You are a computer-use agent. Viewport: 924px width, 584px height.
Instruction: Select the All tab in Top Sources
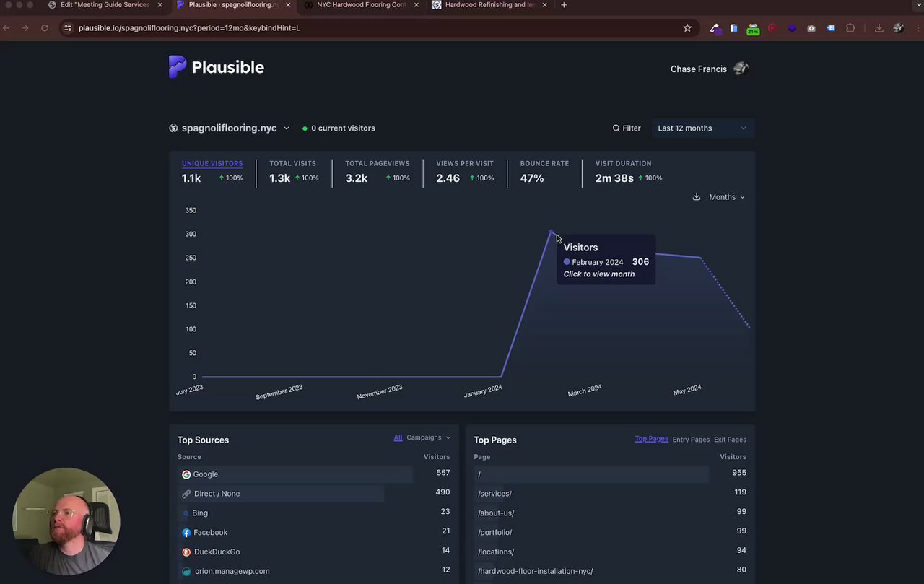[x=398, y=437]
